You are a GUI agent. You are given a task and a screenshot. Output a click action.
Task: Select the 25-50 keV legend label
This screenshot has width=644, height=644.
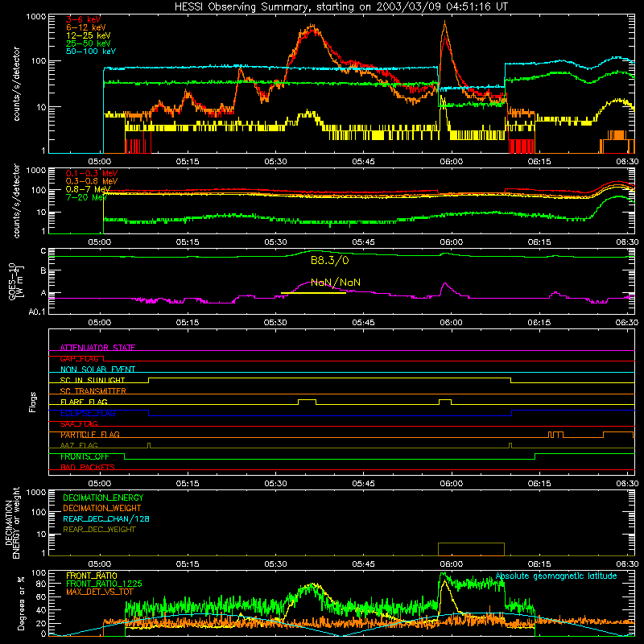click(x=89, y=43)
